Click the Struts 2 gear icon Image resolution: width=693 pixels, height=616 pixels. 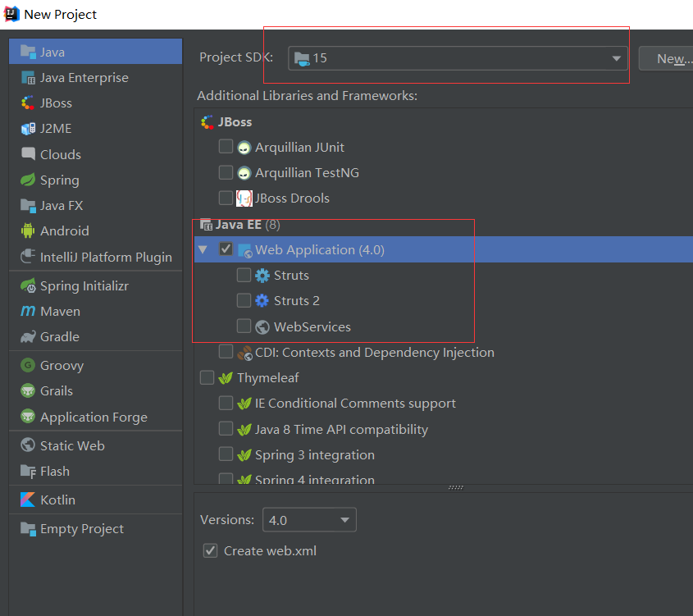[x=262, y=301]
